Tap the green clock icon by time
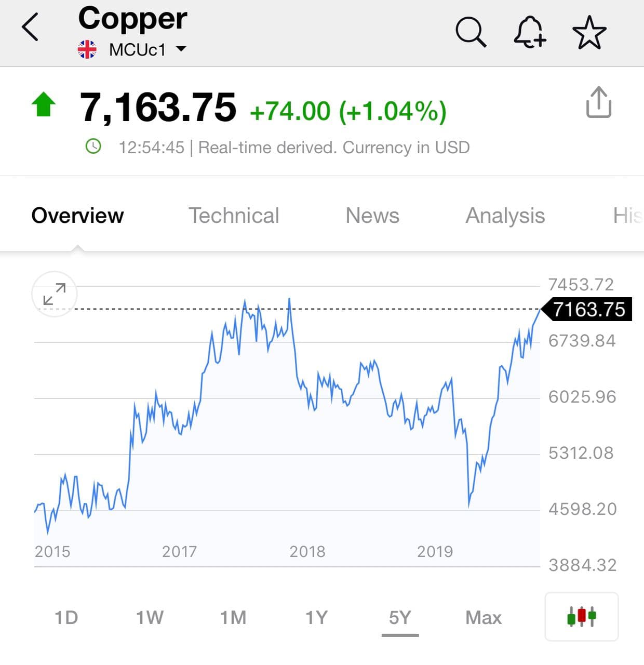Viewport: 644px width, 665px height. pyautogui.click(x=93, y=147)
